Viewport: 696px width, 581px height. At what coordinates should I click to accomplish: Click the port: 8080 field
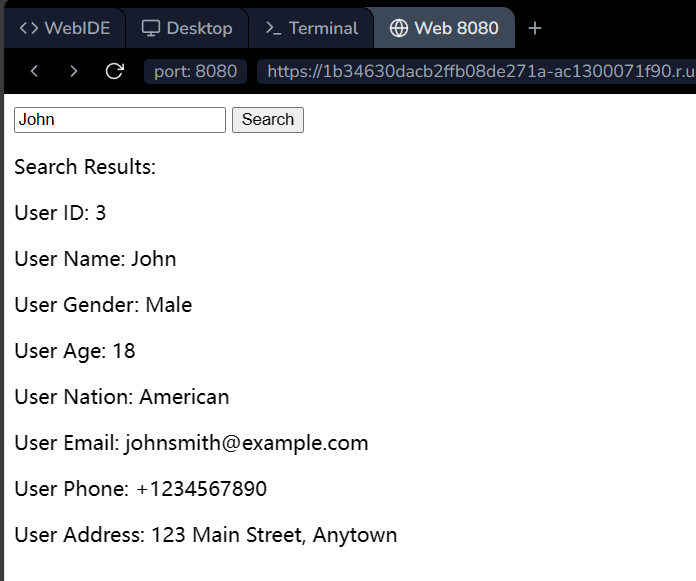click(x=195, y=71)
